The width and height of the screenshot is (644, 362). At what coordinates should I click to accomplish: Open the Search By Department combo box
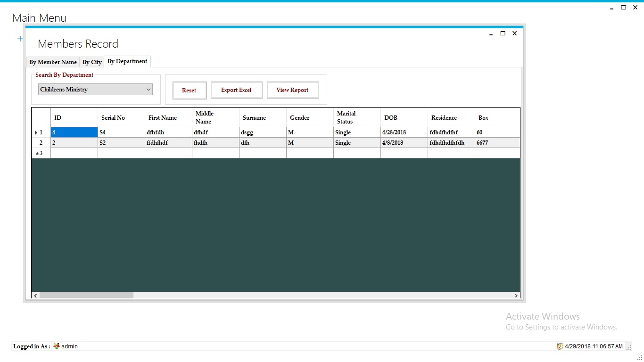[149, 89]
